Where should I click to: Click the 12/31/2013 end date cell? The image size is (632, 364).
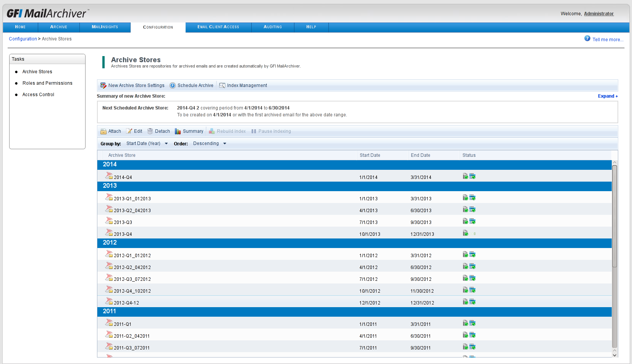pyautogui.click(x=422, y=234)
